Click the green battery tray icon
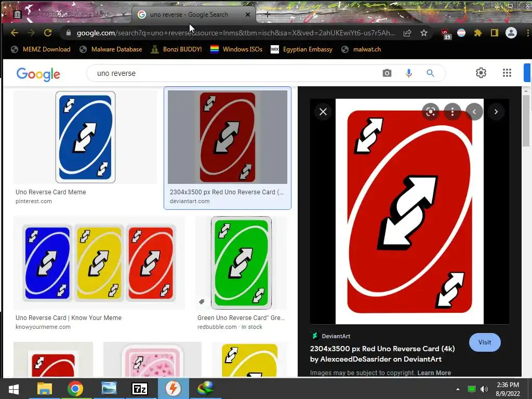This screenshot has width=532, height=399. pos(471,389)
